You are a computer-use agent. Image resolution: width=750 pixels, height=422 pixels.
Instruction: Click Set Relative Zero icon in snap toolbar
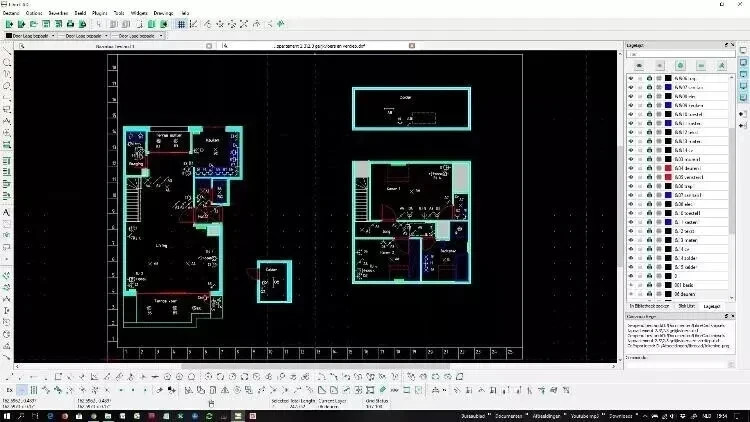click(x=159, y=390)
